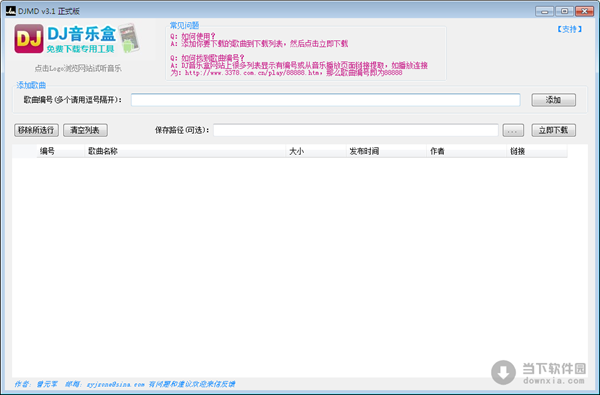Sort by the 发布时间 column header
600x395 pixels.
point(386,151)
